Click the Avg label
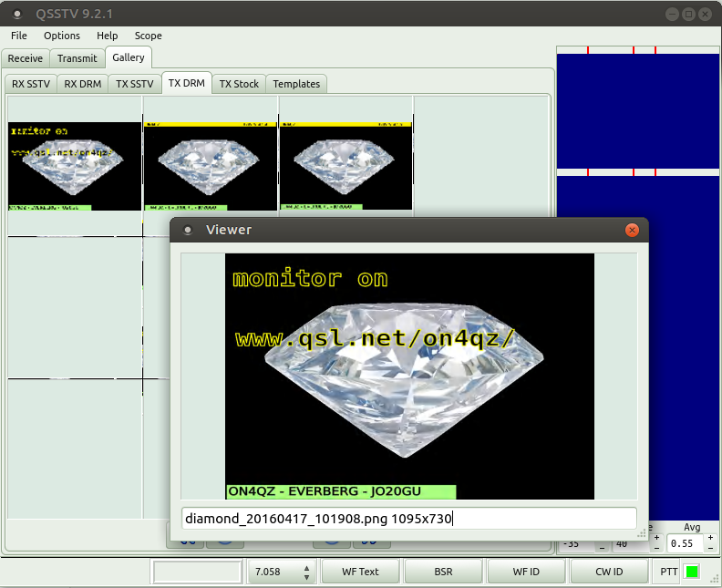The image size is (722, 588). point(692,527)
